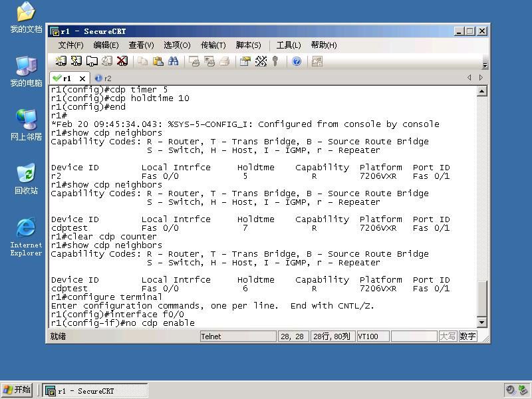This screenshot has height=399, width=532.
Task: Click the Reconnect toolbar icon
Action: [x=107, y=61]
